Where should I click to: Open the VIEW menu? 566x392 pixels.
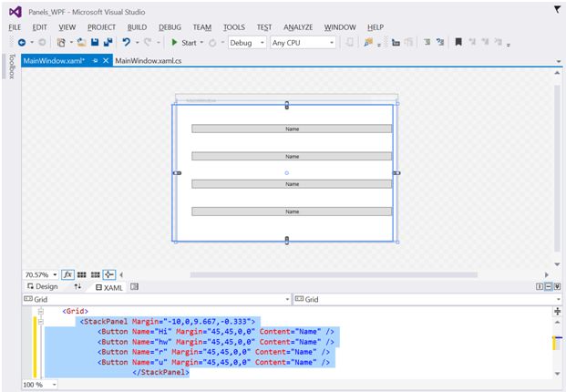click(x=67, y=27)
